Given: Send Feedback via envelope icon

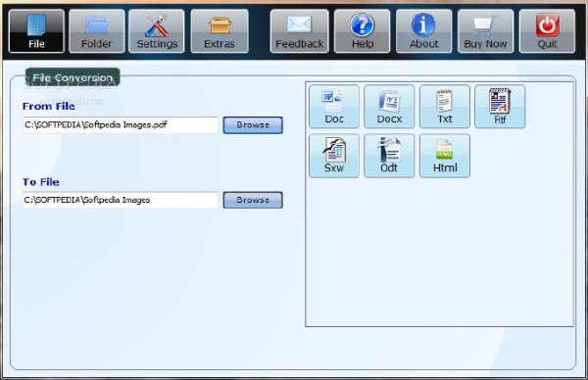Looking at the screenshot, I should [x=299, y=31].
